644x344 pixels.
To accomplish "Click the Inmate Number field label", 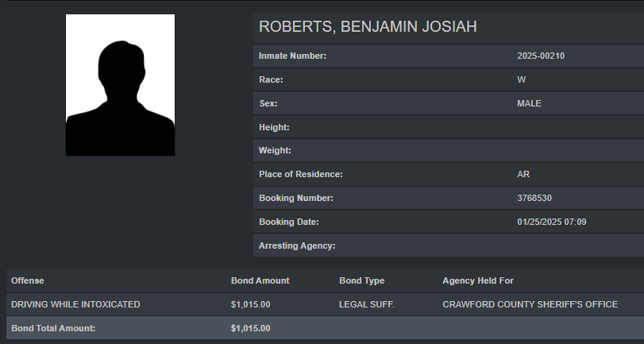I will click(x=293, y=56).
